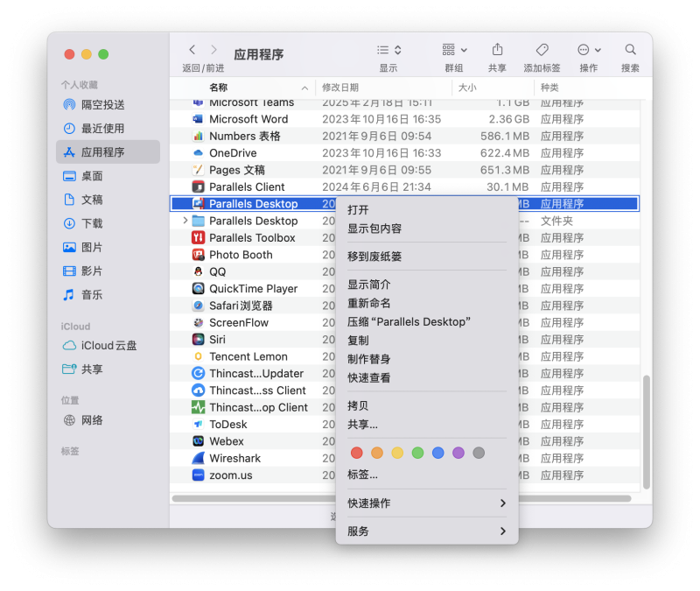Screen dimensions: 700x591
Task: Open 音乐 in the sidebar
Action: 108,294
